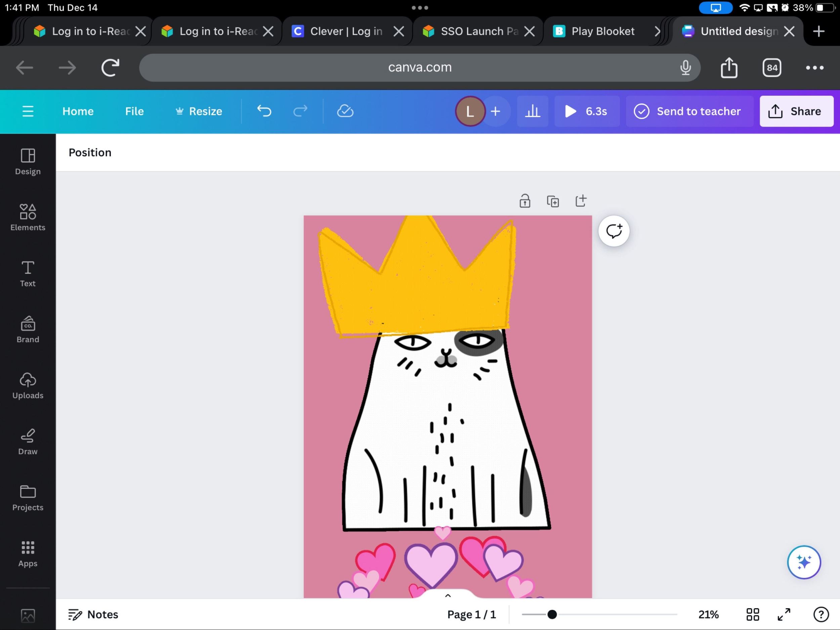The height and width of the screenshot is (630, 840).
Task: Open the Draw tool panel
Action: tap(28, 441)
